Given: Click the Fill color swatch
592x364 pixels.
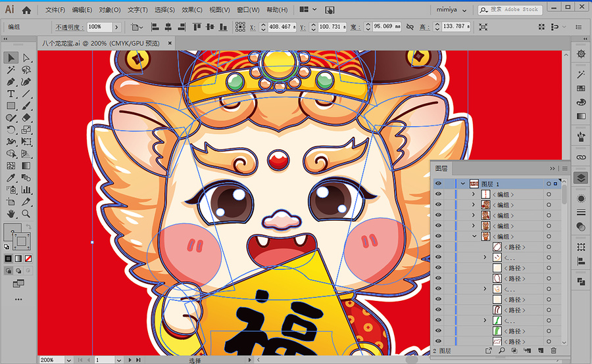Looking at the screenshot, I should click(12, 231).
